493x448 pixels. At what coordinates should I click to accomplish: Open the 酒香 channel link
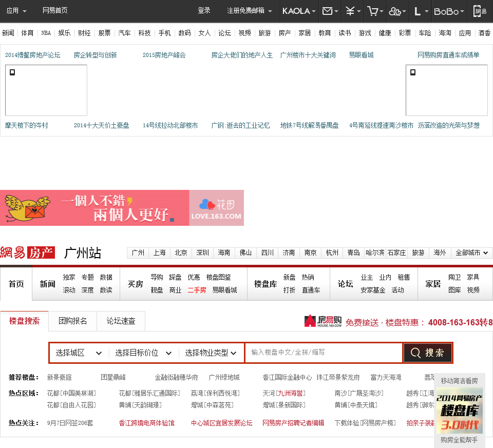click(484, 33)
